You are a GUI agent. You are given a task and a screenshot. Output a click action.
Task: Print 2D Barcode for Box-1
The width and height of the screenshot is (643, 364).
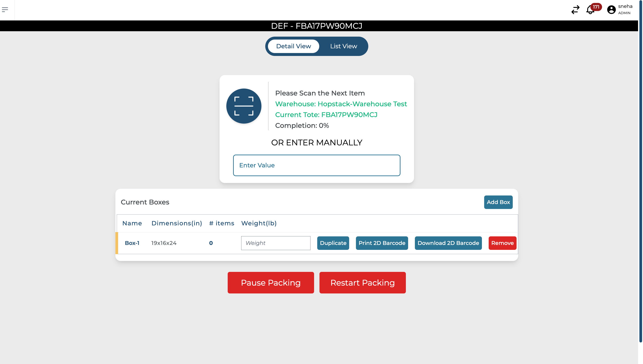382,243
